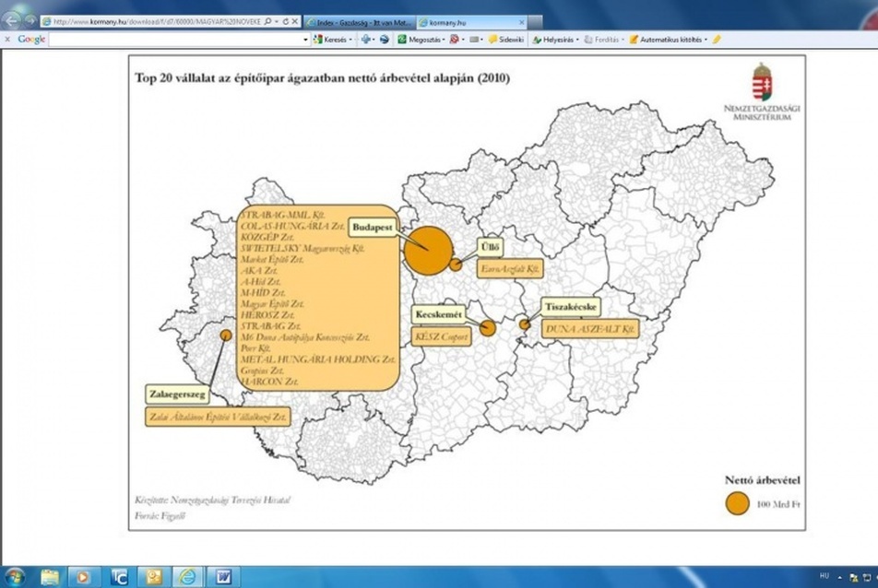Show hidden tray icons arrow
This screenshot has height=588, width=878.
(839, 577)
